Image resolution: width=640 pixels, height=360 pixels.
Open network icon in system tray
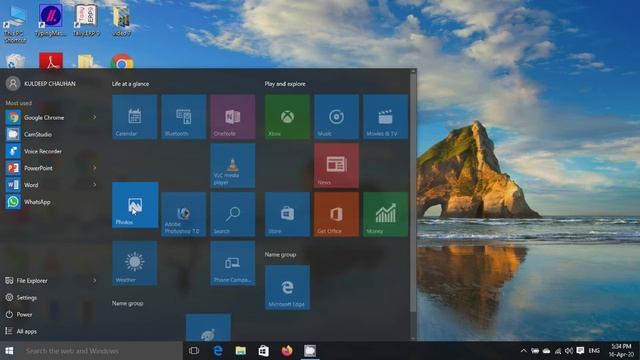point(558,351)
